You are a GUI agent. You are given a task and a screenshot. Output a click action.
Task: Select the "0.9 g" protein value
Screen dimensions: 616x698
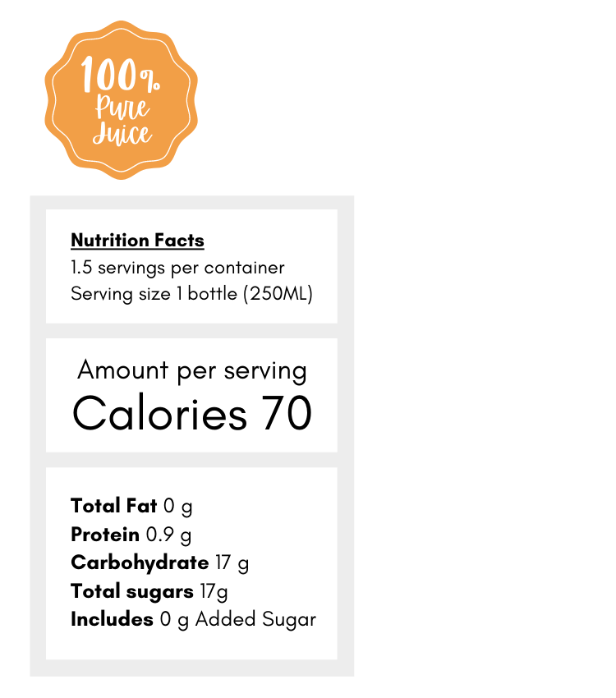[168, 535]
